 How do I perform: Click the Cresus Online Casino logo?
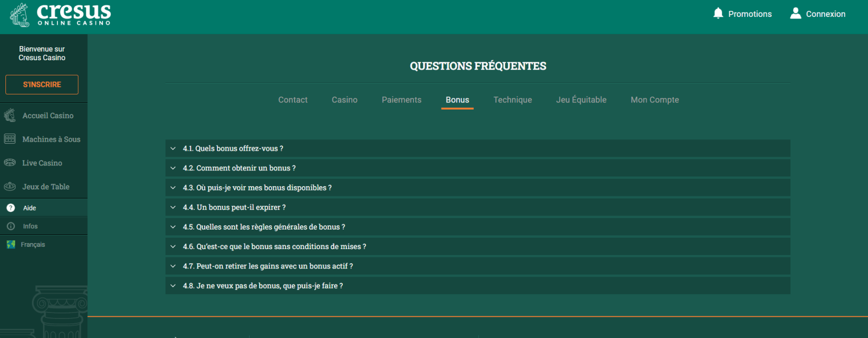click(60, 15)
